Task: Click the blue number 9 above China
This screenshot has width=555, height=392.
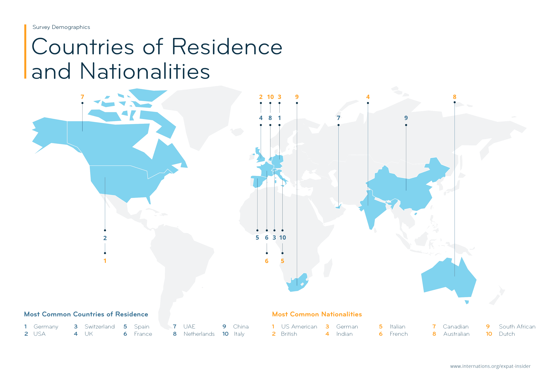Action: click(406, 118)
